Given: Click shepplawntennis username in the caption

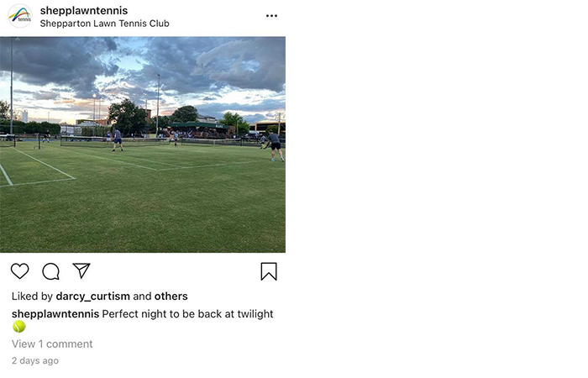Looking at the screenshot, I should point(55,314).
